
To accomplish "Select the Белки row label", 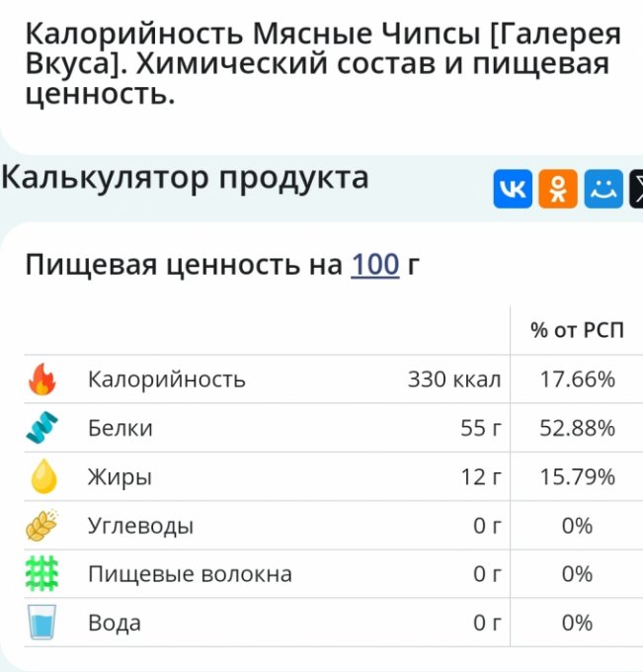I will pos(120,428).
